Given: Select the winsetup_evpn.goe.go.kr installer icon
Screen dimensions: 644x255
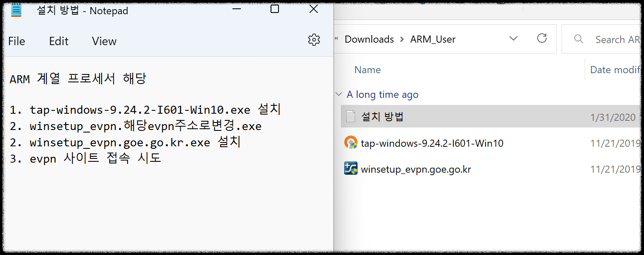Looking at the screenshot, I should 350,169.
